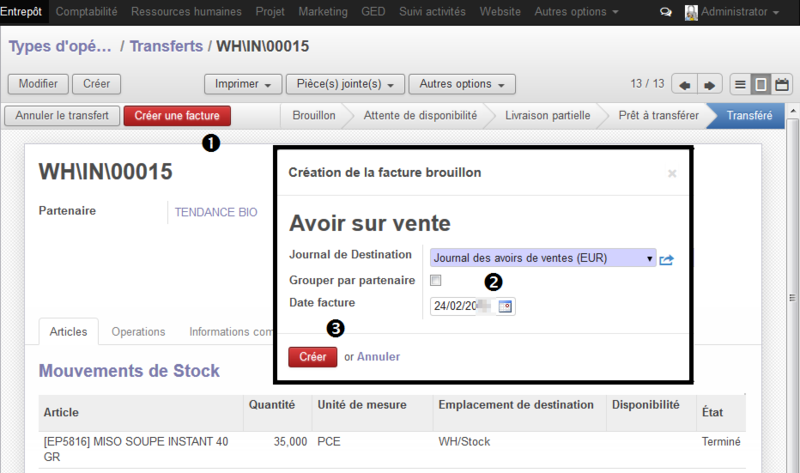This screenshot has height=473, width=800.
Task: Go to Transferts breadcrumb
Action: point(166,46)
